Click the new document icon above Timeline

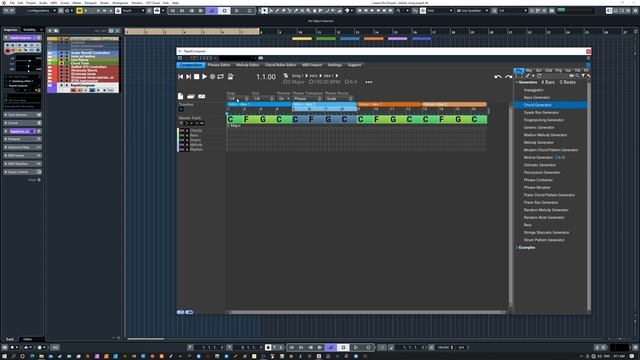click(x=180, y=96)
